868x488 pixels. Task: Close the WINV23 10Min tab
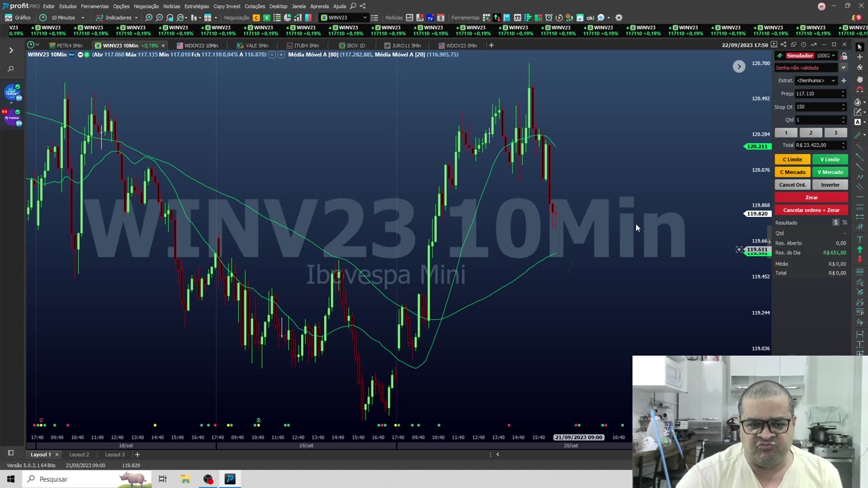tap(163, 45)
